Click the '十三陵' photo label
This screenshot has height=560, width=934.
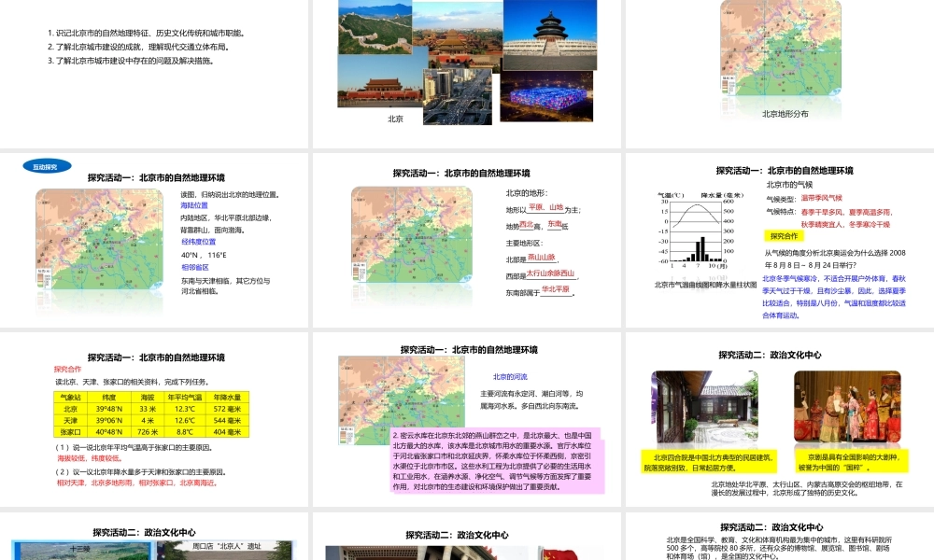(x=79, y=548)
